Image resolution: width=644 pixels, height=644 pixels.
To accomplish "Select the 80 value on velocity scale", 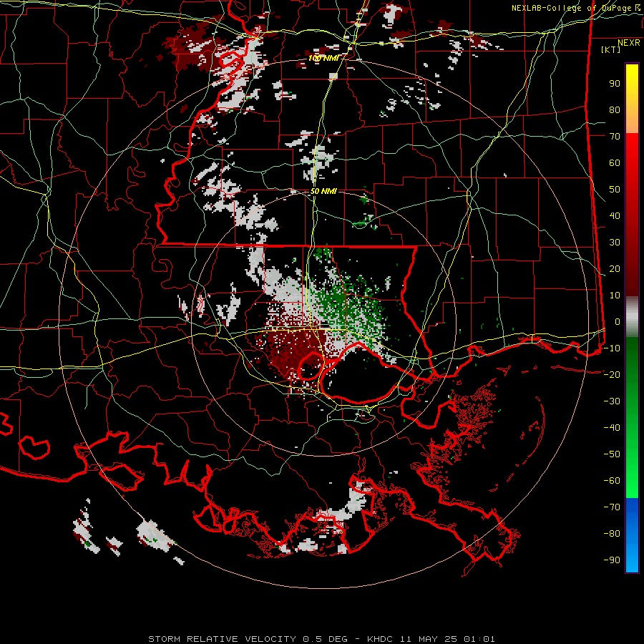I will coord(615,109).
